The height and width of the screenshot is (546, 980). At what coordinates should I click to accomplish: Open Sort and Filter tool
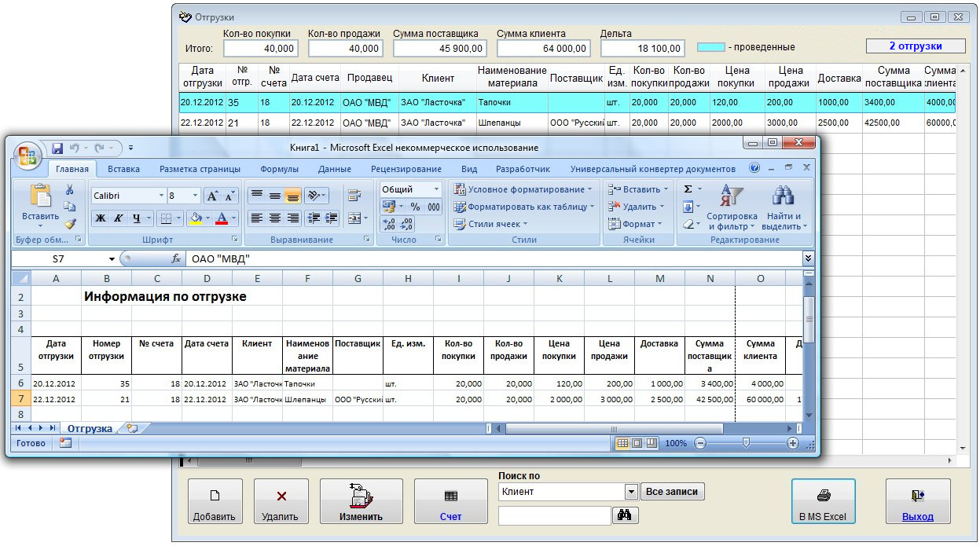point(732,208)
